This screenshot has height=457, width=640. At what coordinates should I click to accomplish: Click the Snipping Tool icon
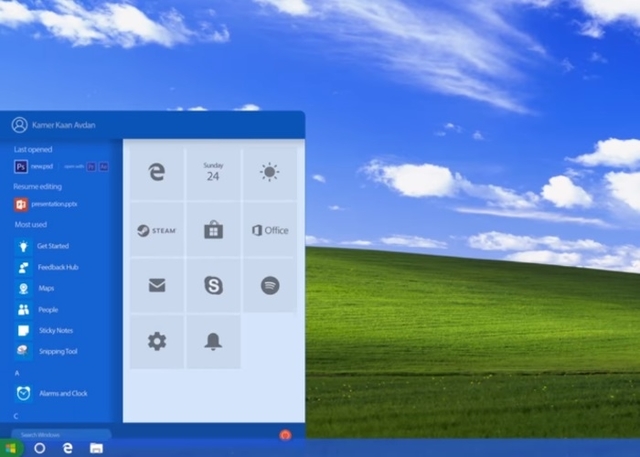pos(23,351)
